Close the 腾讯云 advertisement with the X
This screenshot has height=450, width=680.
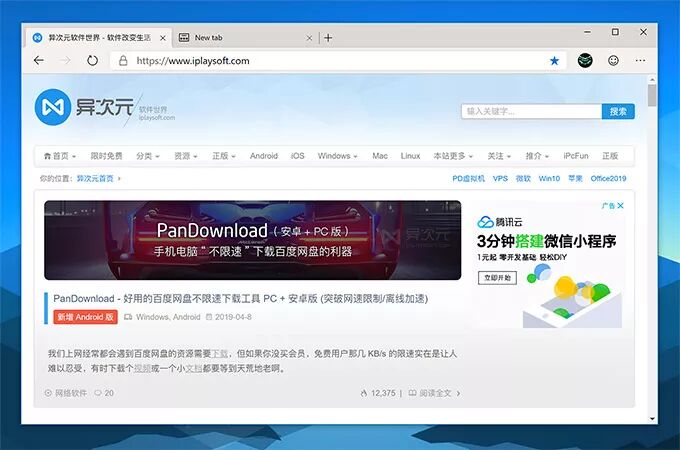pyautogui.click(x=621, y=205)
